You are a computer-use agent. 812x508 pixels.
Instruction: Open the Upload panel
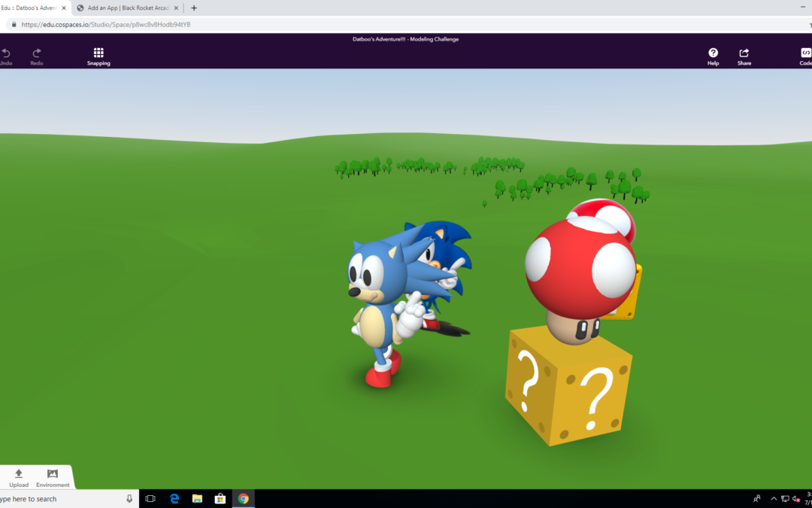click(19, 478)
